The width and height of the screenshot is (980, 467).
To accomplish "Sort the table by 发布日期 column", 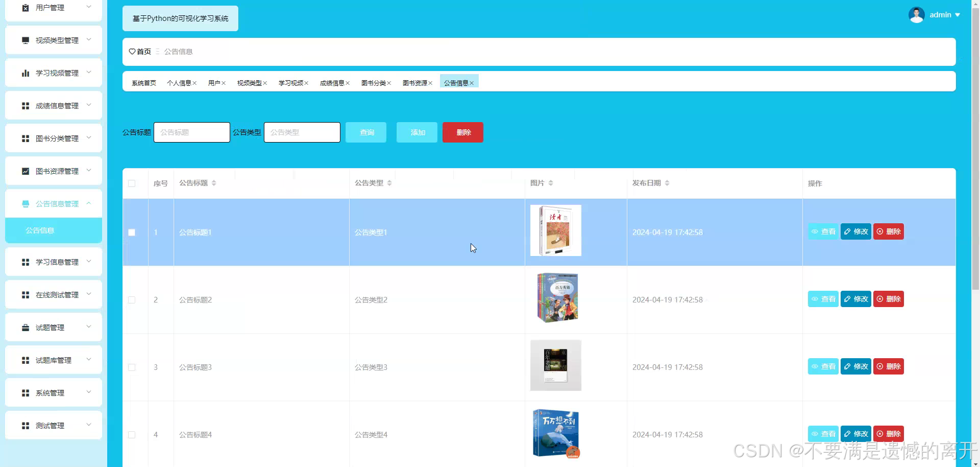I will coord(667,183).
